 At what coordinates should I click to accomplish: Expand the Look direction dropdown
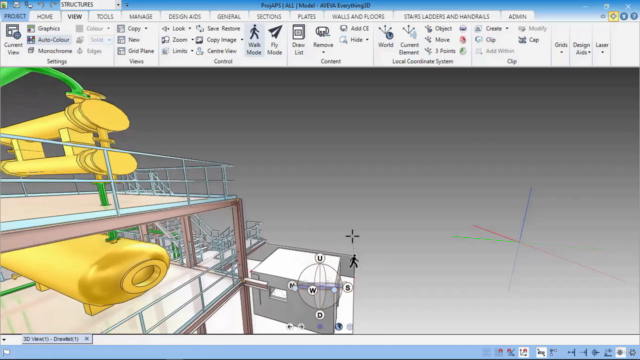(x=190, y=29)
